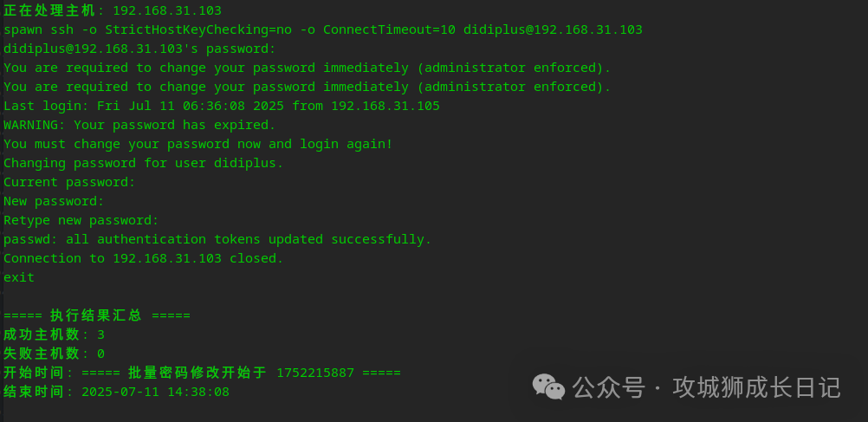Click the 'Retype new password:' prompt
The height and width of the screenshot is (422, 868).
[81, 220]
